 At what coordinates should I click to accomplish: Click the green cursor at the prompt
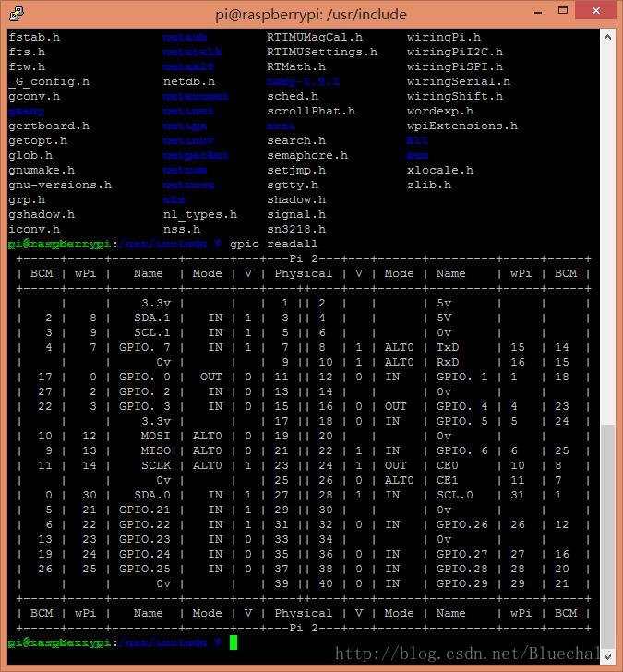tap(234, 642)
